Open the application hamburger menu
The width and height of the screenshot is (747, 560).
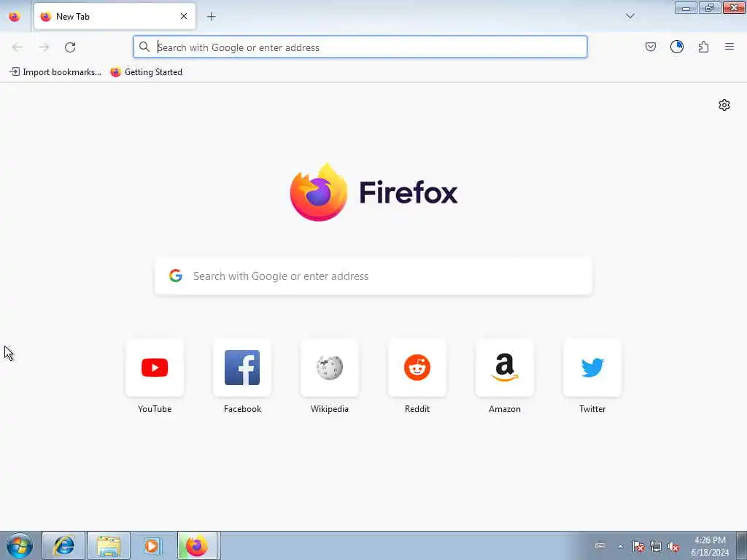click(729, 47)
